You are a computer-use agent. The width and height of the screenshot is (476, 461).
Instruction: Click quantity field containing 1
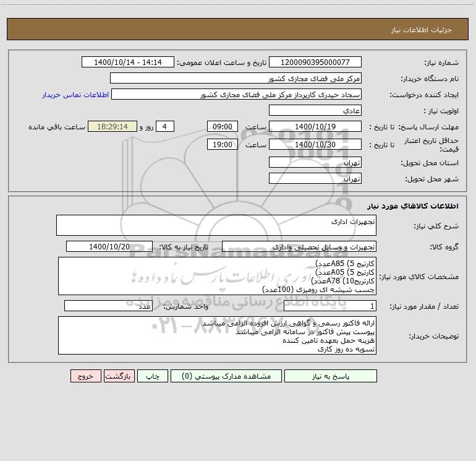330,306
